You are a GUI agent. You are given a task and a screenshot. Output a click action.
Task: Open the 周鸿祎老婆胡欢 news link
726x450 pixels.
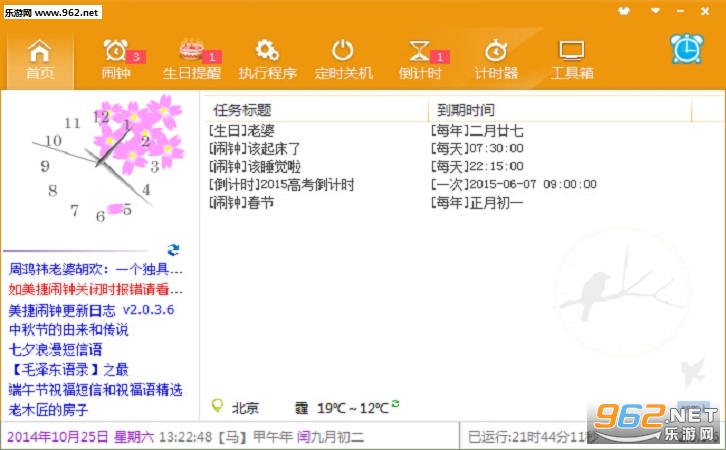[95, 269]
